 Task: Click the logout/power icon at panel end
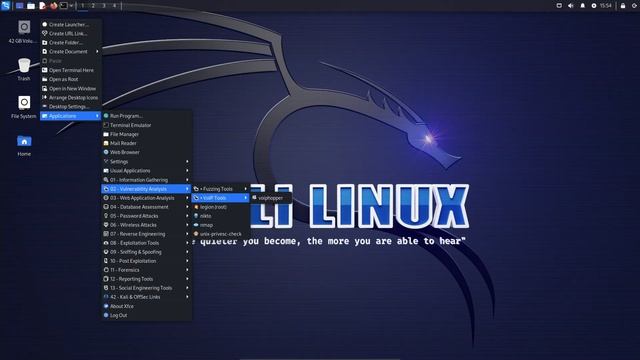[x=635, y=6]
